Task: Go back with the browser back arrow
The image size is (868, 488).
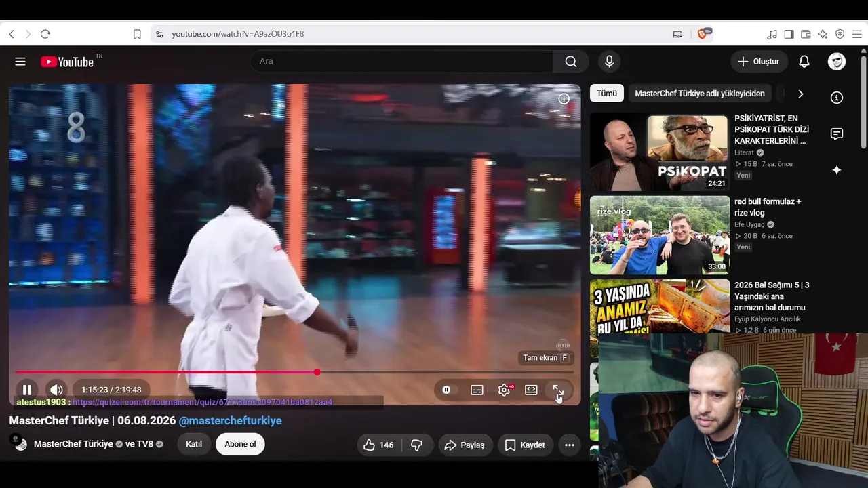Action: pos(12,34)
